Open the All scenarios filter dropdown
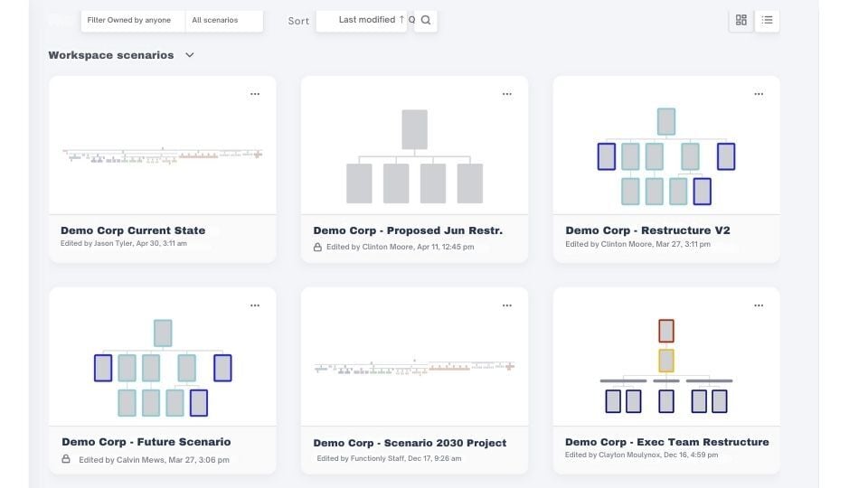 click(223, 20)
